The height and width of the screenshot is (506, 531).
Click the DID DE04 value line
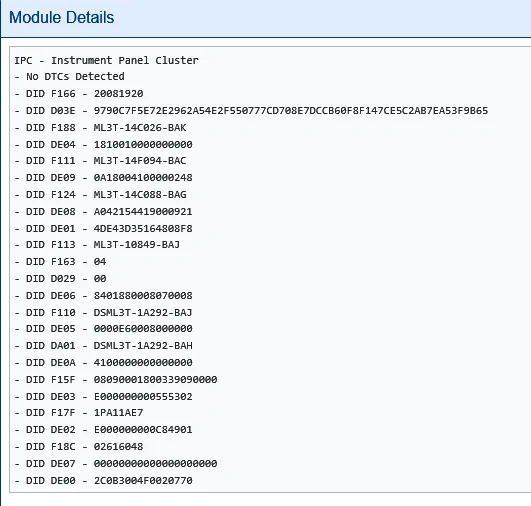pos(103,145)
